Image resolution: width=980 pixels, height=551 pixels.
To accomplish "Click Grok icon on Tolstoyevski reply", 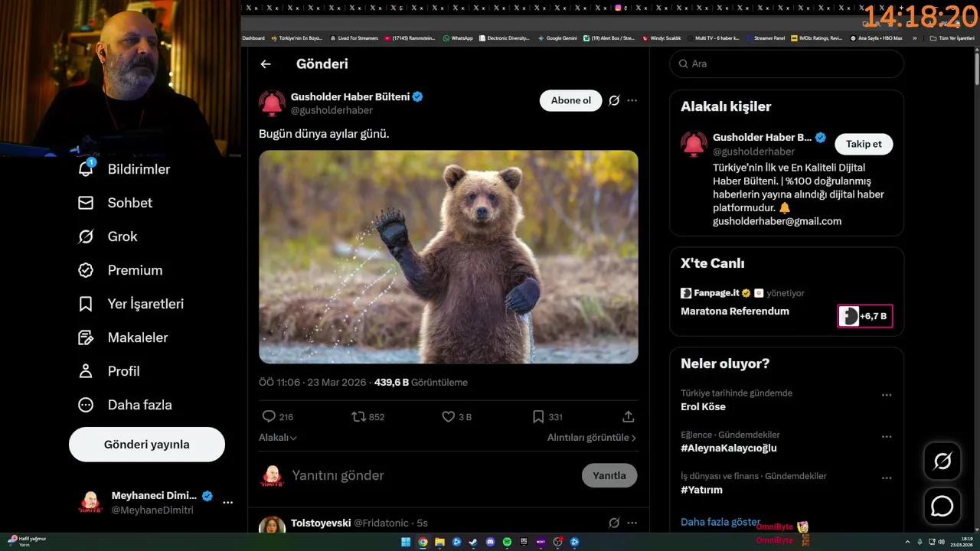I will click(614, 523).
